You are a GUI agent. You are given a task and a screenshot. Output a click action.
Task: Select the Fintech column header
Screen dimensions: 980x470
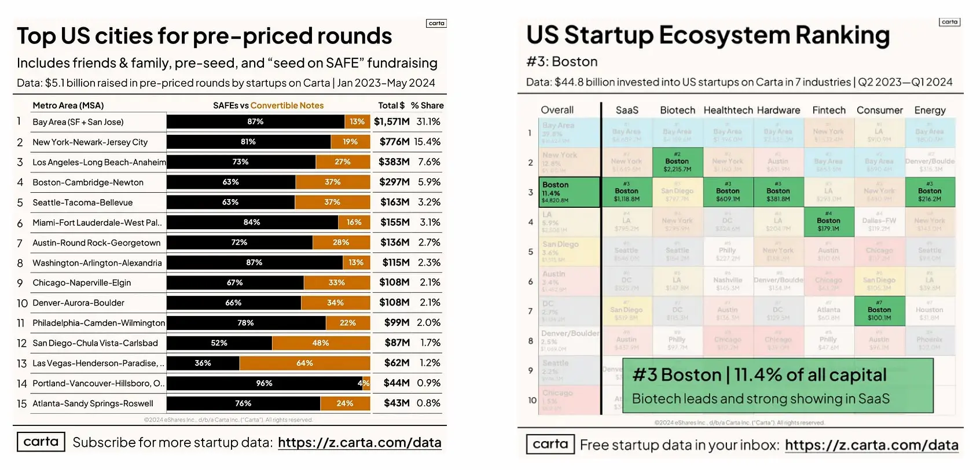(828, 110)
